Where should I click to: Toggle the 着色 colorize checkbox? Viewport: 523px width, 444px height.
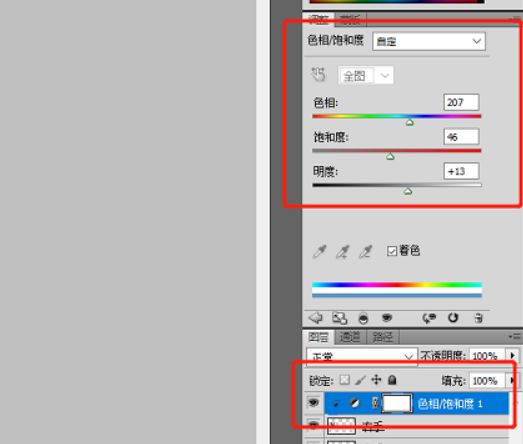pyautogui.click(x=392, y=251)
